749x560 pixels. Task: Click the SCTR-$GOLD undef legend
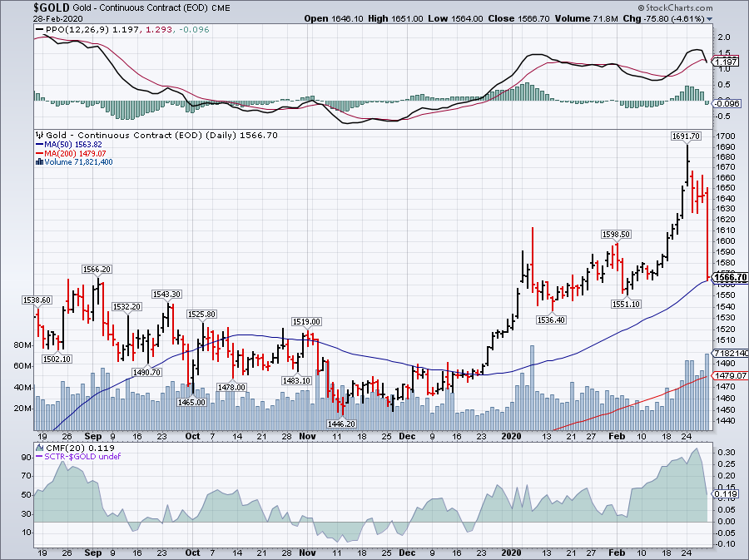78,457
